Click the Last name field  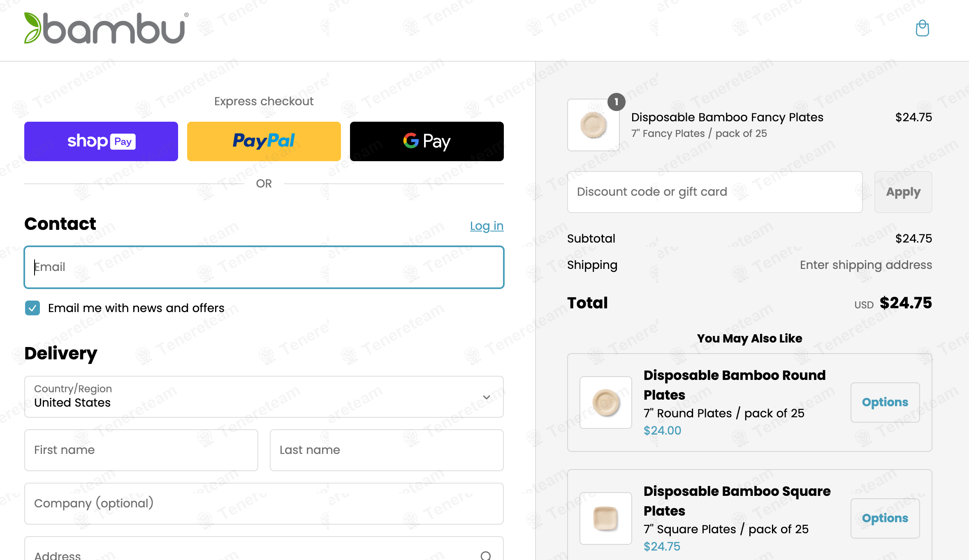(x=386, y=450)
